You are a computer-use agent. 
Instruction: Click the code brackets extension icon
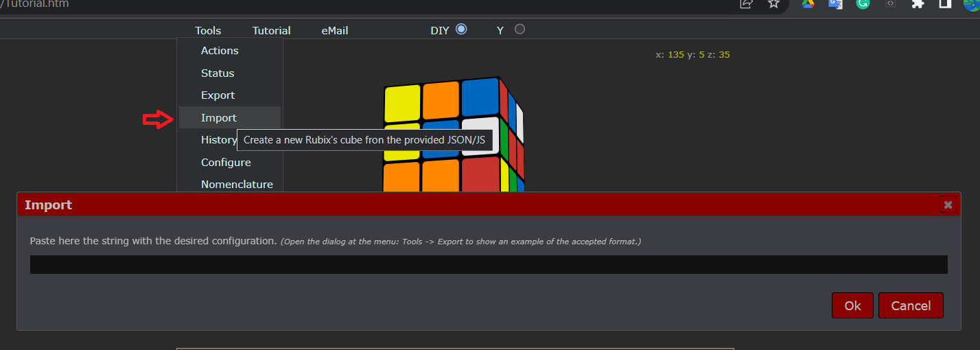[x=890, y=4]
